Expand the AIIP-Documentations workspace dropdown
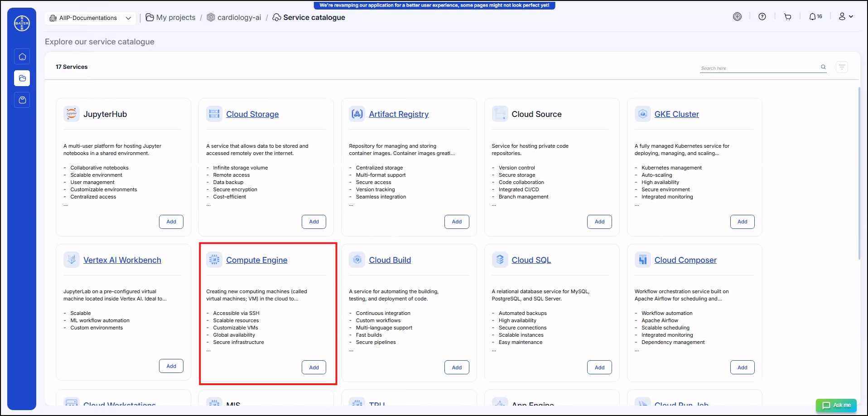 coord(90,18)
